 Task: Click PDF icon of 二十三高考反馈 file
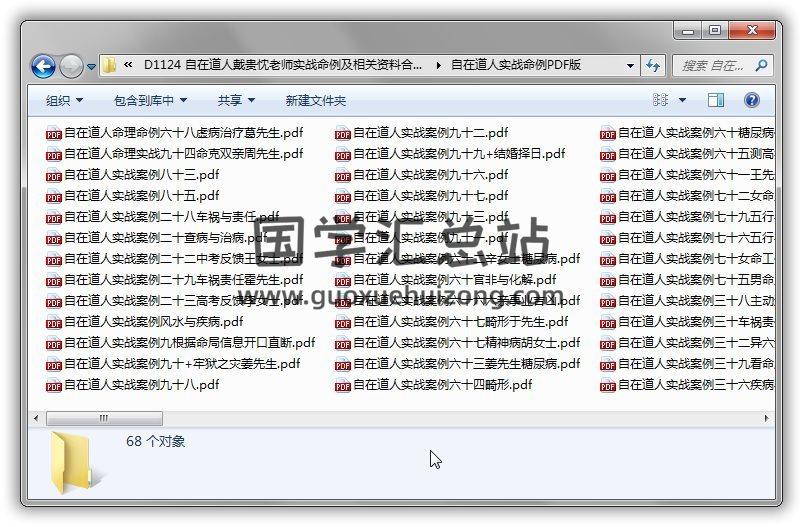click(54, 302)
